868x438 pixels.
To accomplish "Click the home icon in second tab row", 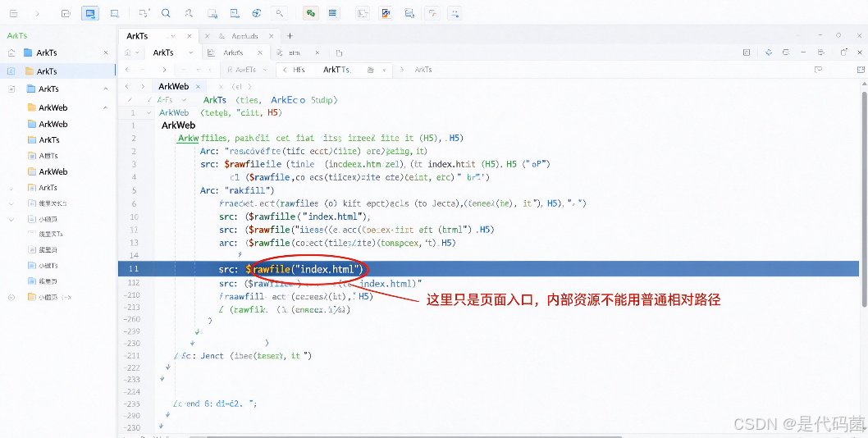I will tap(128, 53).
